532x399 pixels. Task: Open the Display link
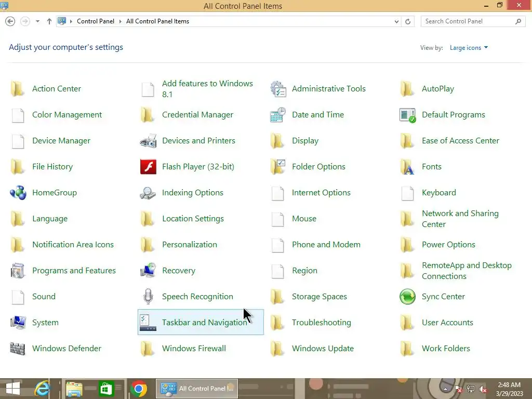tap(305, 141)
